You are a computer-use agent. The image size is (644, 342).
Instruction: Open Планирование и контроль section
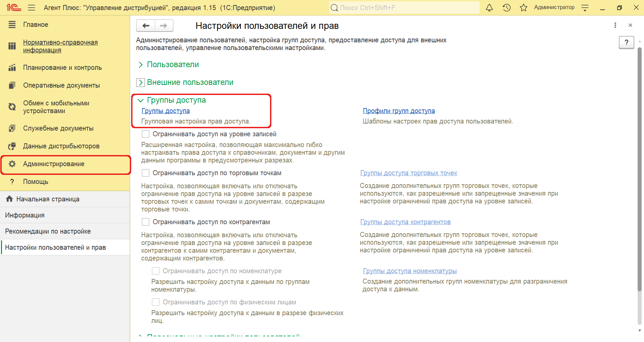pyautogui.click(x=62, y=67)
